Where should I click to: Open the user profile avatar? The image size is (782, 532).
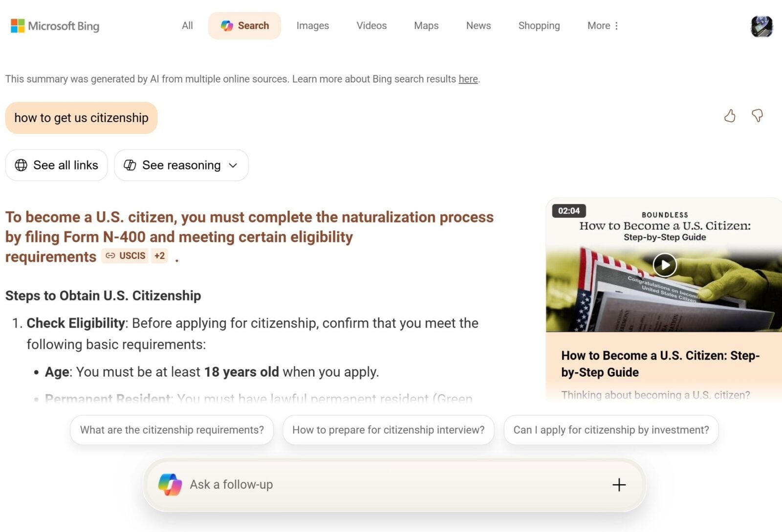point(761,26)
